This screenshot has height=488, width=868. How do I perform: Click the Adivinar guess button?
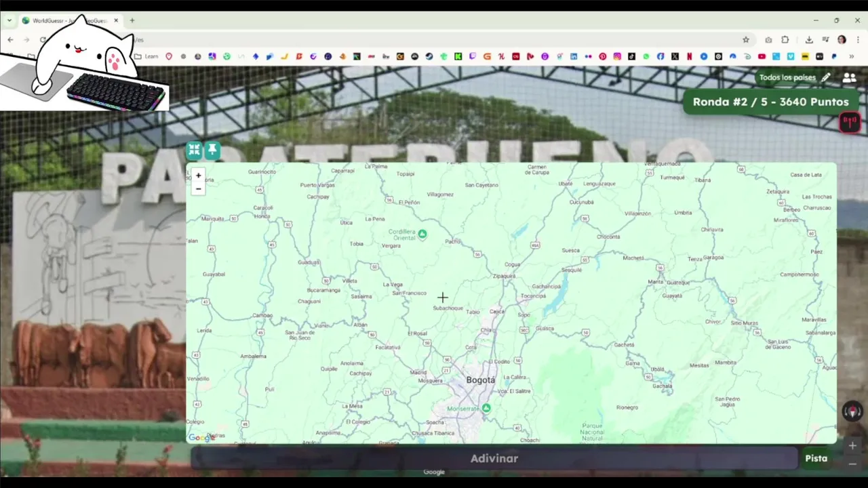[x=494, y=458]
